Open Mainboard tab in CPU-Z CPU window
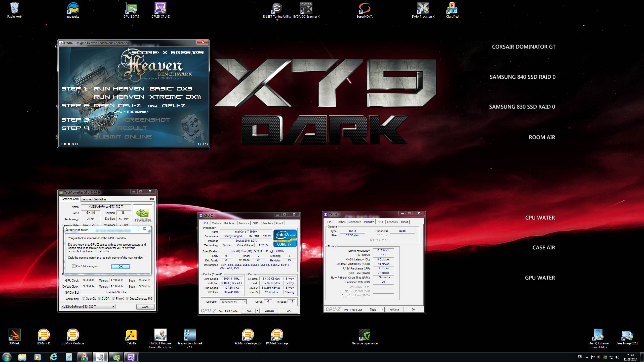The width and height of the screenshot is (644, 362). [230, 223]
